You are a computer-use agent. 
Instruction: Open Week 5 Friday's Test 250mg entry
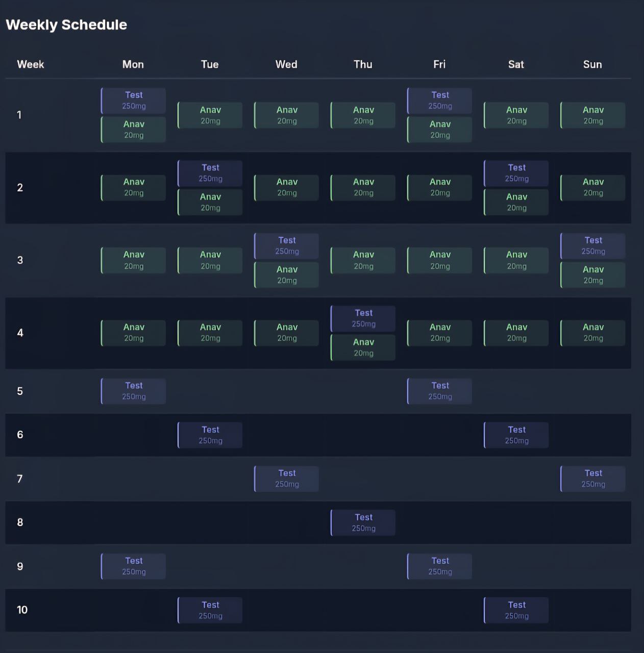coord(440,391)
